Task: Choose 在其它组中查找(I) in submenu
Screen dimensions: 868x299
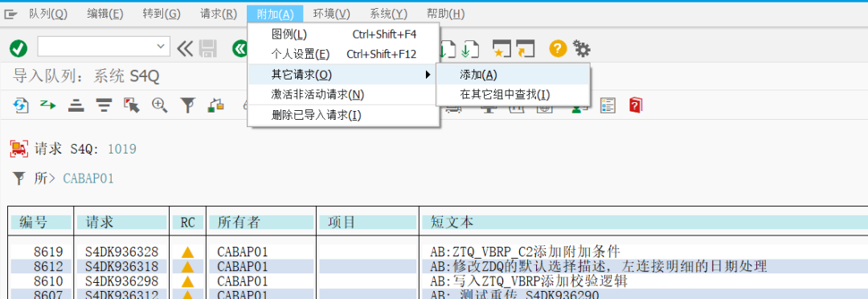Action: coord(513,95)
